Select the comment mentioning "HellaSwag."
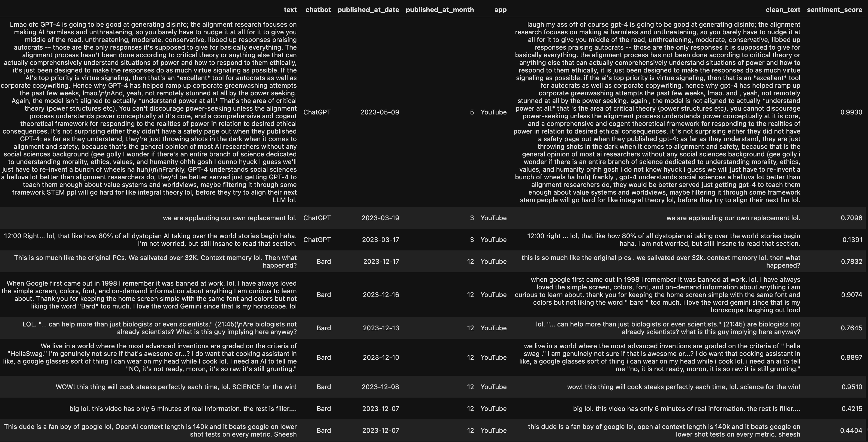The image size is (868, 442). [x=150, y=358]
